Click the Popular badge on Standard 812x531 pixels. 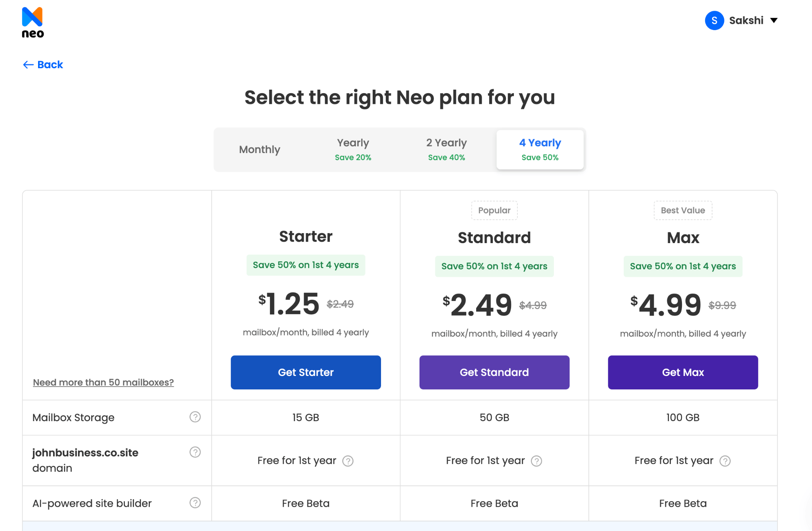coord(494,210)
